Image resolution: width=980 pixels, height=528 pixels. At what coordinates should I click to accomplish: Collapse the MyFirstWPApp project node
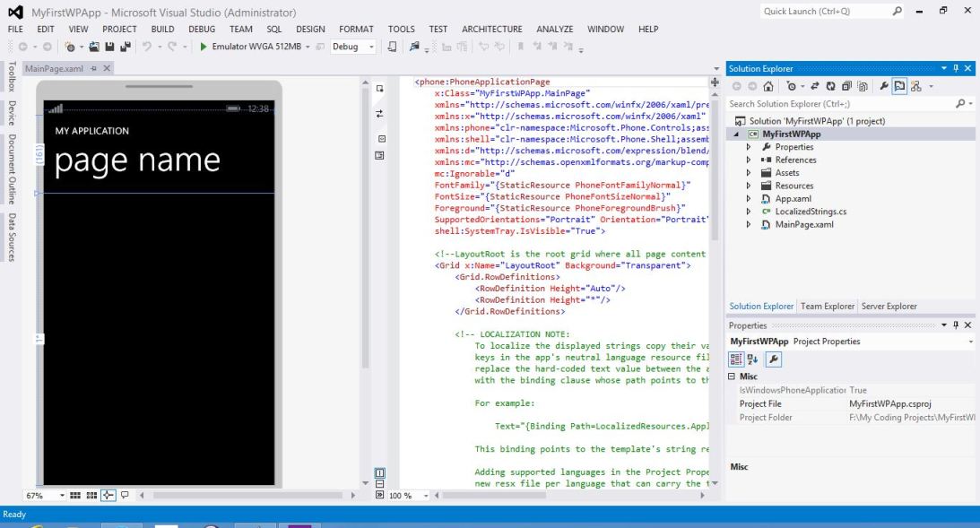tap(735, 134)
